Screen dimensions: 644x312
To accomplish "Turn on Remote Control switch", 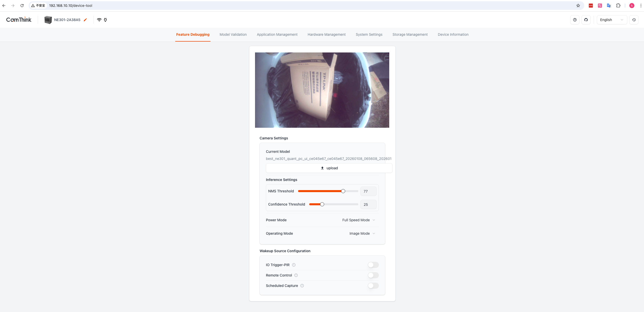I will pos(373,275).
